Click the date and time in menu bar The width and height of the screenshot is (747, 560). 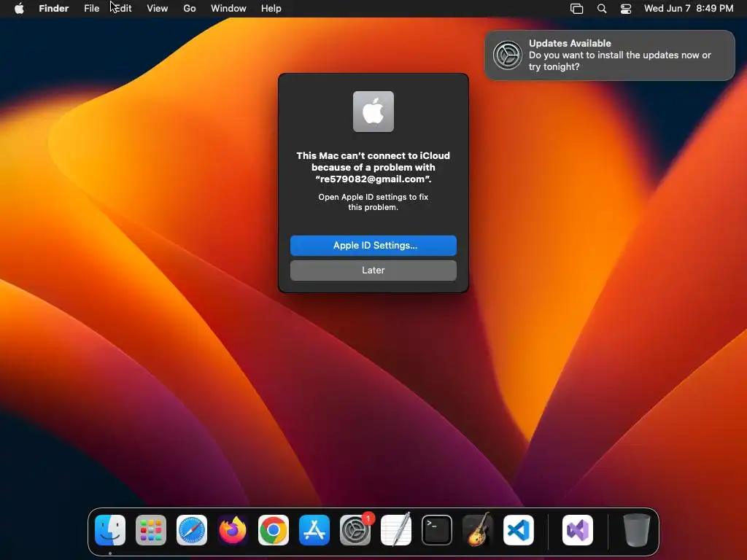click(x=689, y=9)
